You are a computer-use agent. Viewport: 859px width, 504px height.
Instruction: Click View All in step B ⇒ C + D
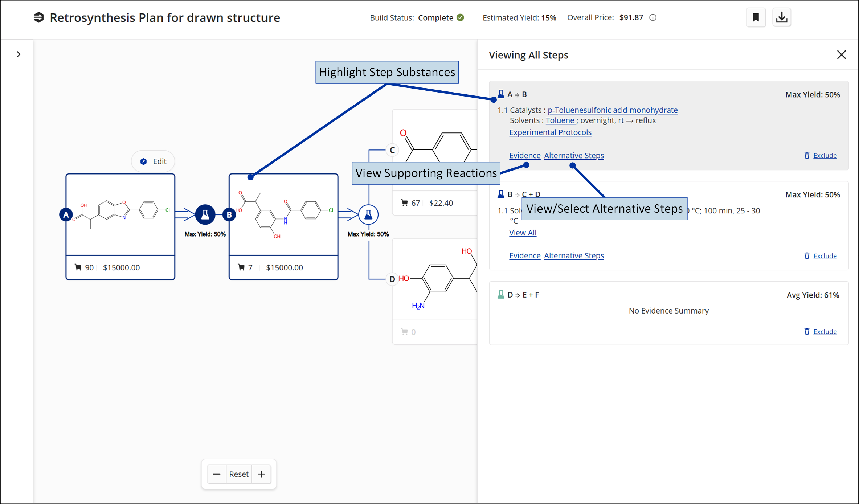tap(523, 233)
